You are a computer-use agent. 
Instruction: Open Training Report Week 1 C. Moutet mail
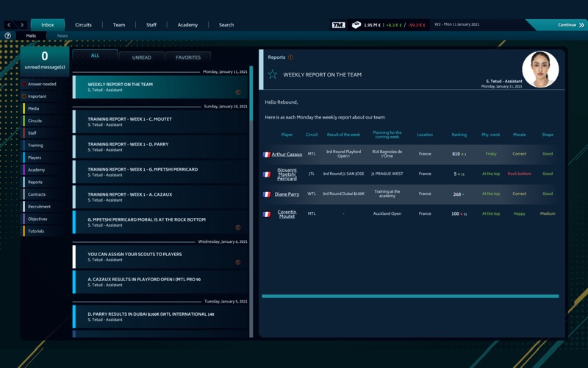(160, 121)
